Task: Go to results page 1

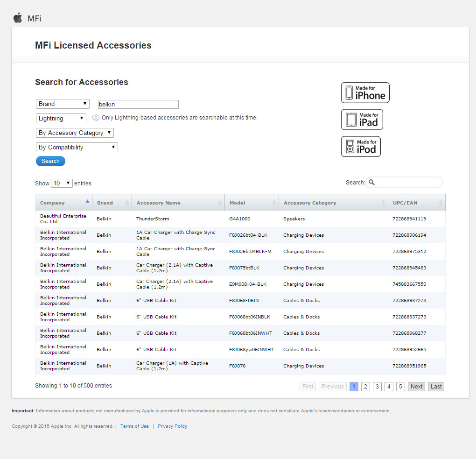Action: (x=354, y=387)
